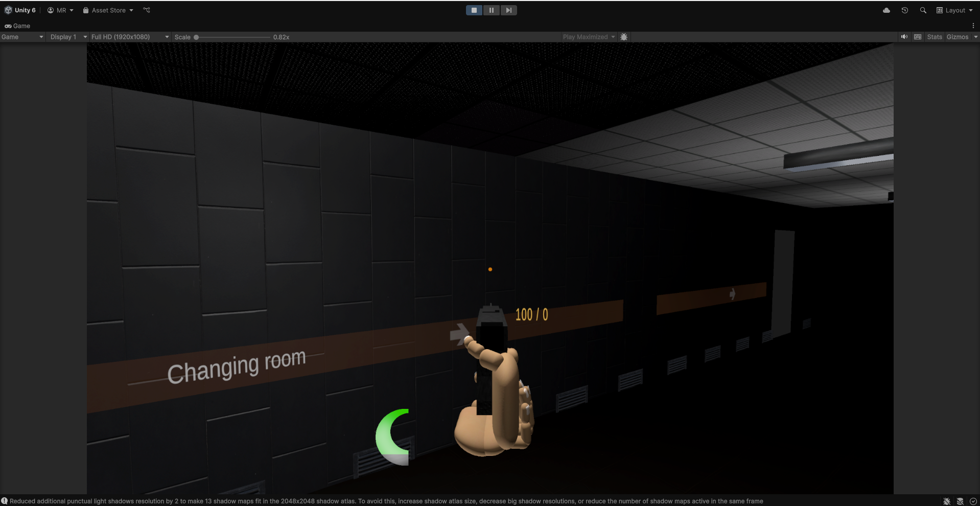The width and height of the screenshot is (980, 506).
Task: Open the Undo History icon
Action: coord(904,10)
